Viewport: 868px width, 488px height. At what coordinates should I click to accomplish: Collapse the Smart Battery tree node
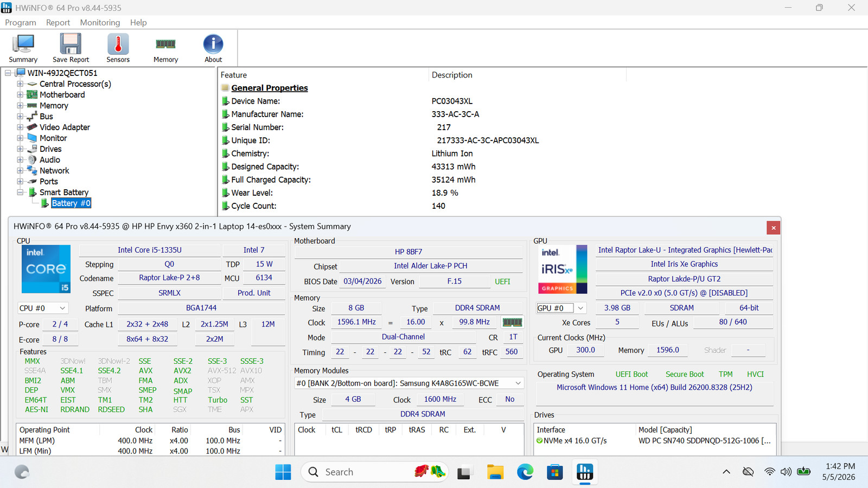20,192
